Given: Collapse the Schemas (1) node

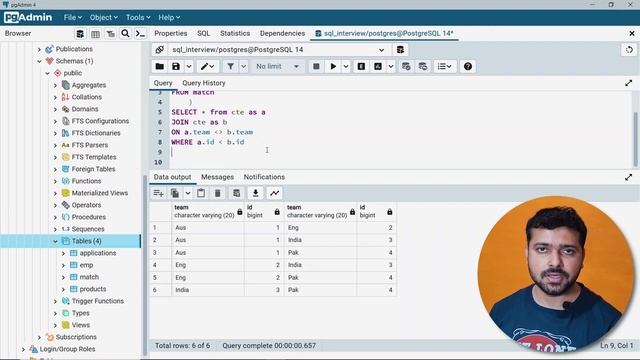Looking at the screenshot, I should (40, 61).
